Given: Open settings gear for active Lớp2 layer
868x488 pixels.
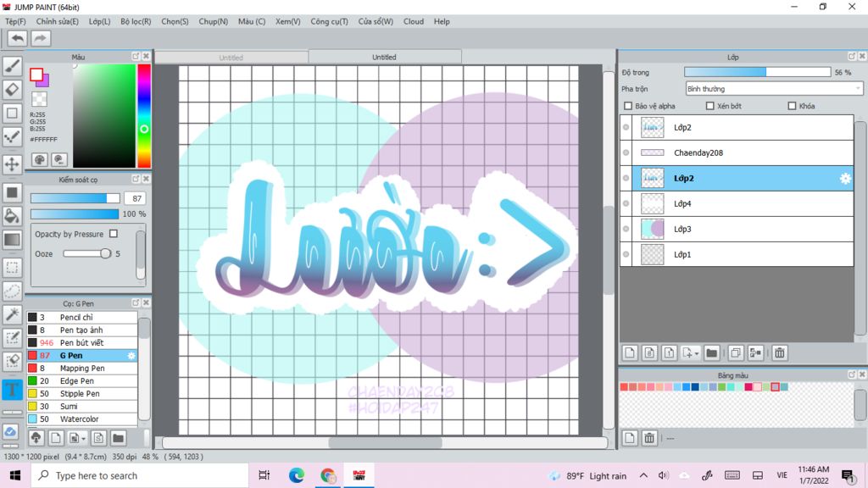Looking at the screenshot, I should [x=845, y=178].
